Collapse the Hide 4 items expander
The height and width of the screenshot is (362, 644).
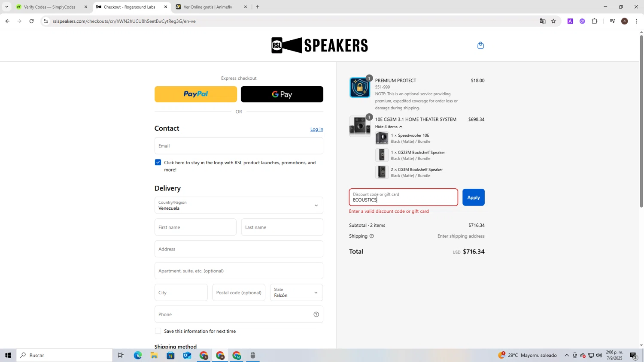(x=389, y=127)
